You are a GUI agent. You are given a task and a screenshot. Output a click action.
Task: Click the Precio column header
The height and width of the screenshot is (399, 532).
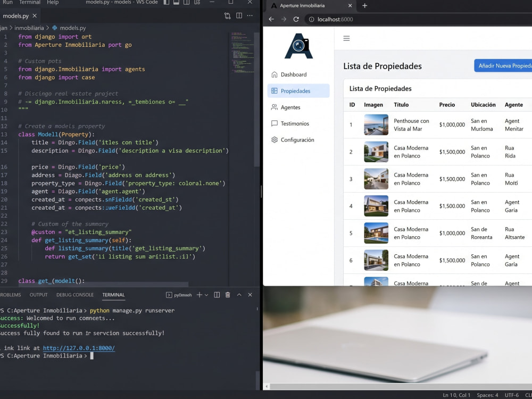tap(447, 105)
